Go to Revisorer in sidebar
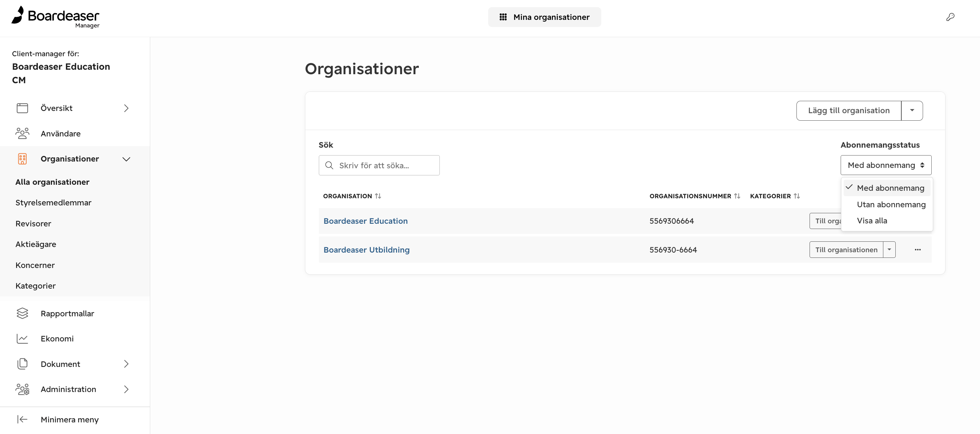Image resolution: width=980 pixels, height=434 pixels. click(x=33, y=223)
